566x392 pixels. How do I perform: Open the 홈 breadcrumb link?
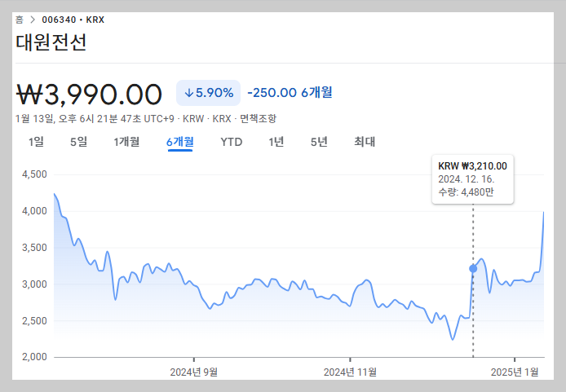[20, 20]
